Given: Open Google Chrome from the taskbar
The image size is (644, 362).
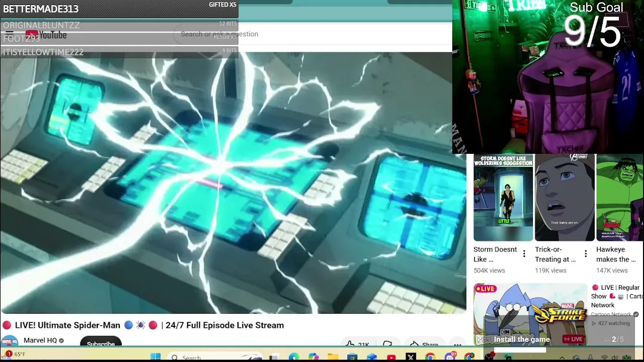Looking at the screenshot, I should coord(430,357).
